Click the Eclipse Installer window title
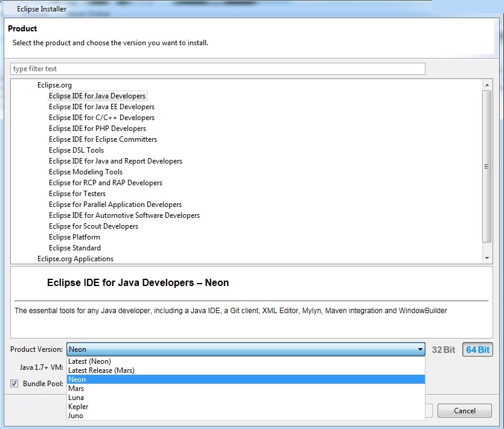Viewport: 504px width, 429px height. click(x=42, y=9)
